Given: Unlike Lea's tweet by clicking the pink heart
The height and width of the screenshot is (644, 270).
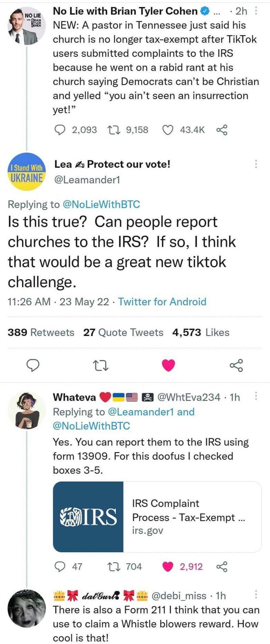Looking at the screenshot, I should 168,366.
